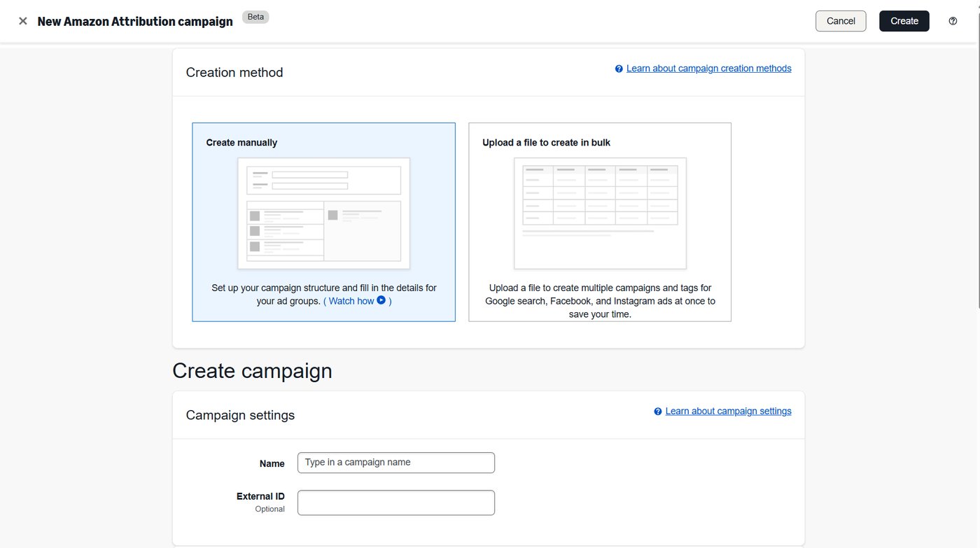Image resolution: width=980 pixels, height=548 pixels.
Task: Click the Watch how link
Action: [x=351, y=301]
